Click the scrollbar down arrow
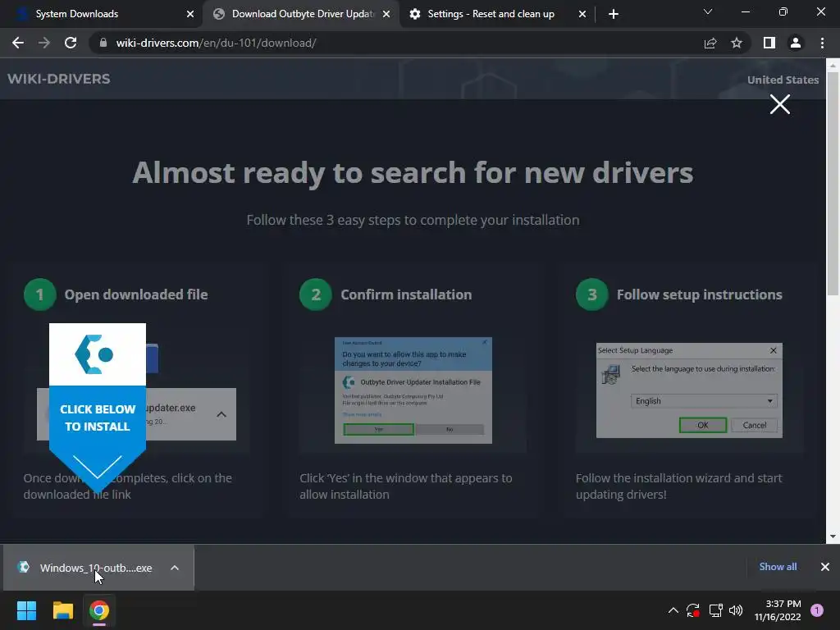The height and width of the screenshot is (630, 840). [x=833, y=536]
